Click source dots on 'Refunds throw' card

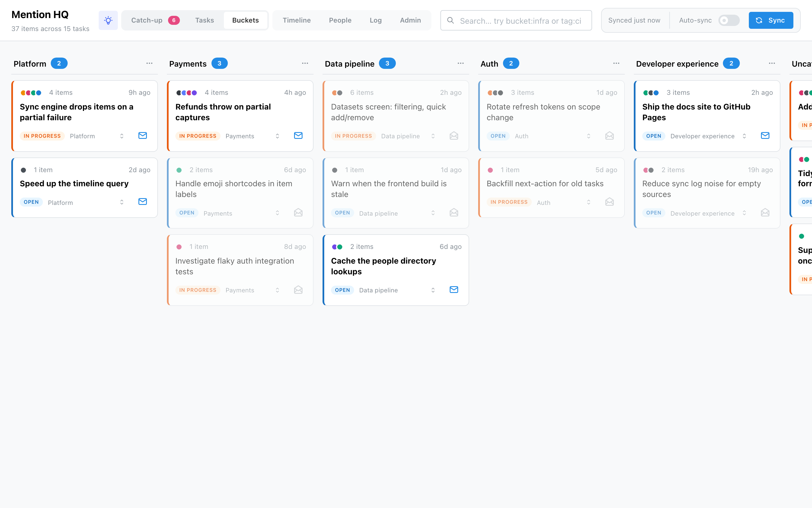pos(187,93)
